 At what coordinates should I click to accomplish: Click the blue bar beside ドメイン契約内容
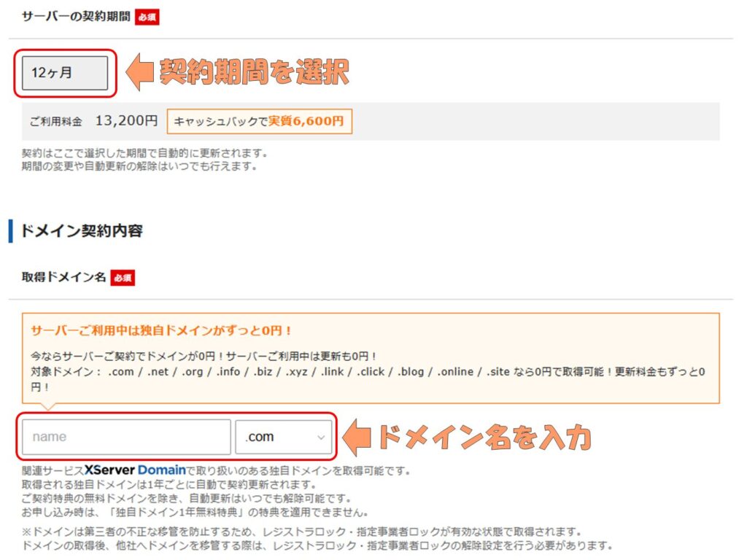coord(10,231)
